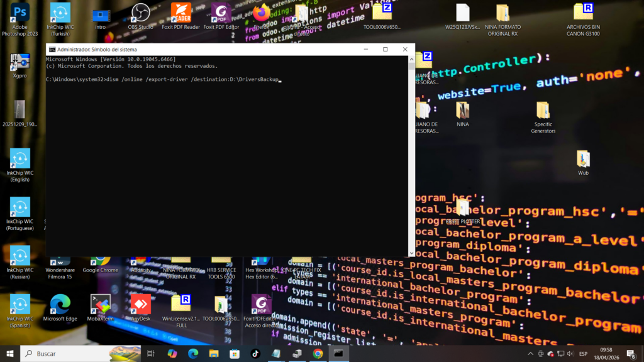This screenshot has width=644, height=362.
Task: Launch AnyDesk desktop shortcut
Action: [x=140, y=305]
